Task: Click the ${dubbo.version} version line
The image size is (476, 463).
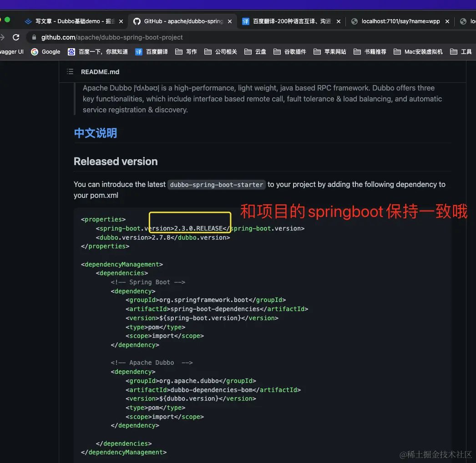Action: click(x=191, y=399)
